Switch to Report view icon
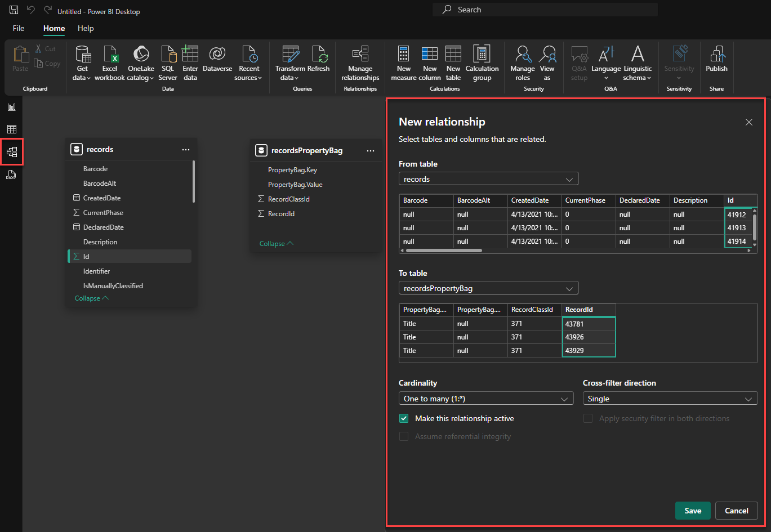771x532 pixels. 12,107
